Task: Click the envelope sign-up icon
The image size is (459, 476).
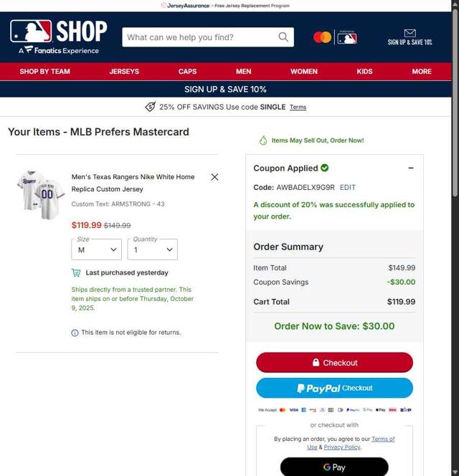Action: tap(410, 33)
